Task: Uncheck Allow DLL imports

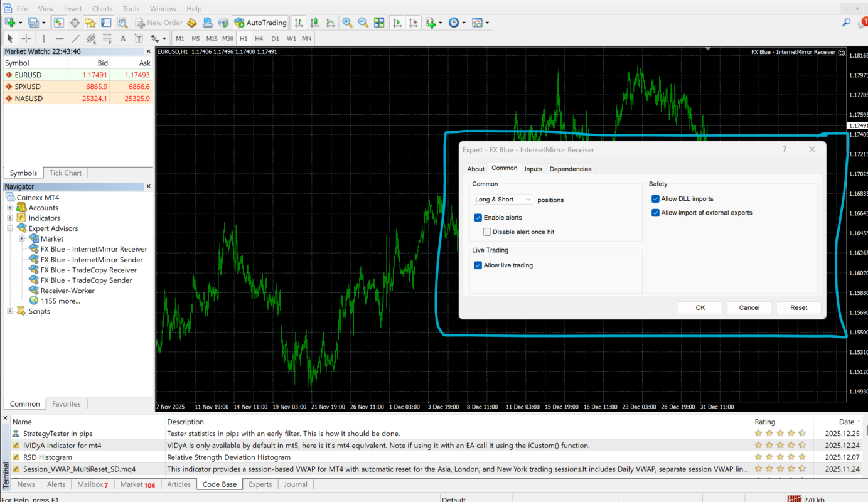Action: point(656,199)
